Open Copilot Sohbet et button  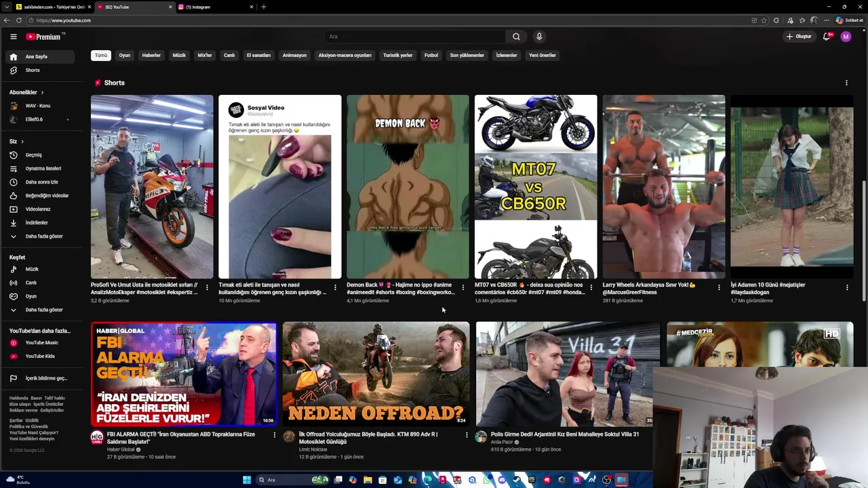[849, 20]
